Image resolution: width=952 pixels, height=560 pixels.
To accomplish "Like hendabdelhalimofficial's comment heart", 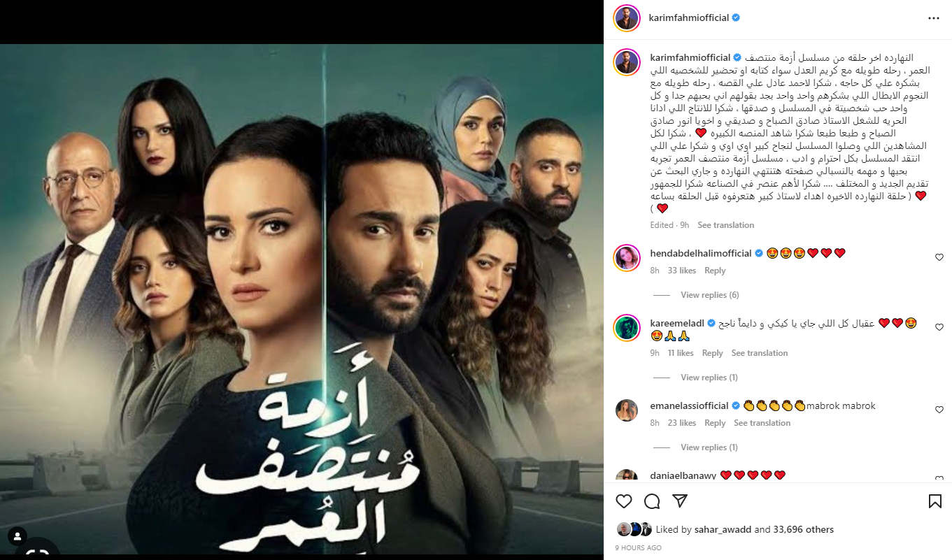I will click(x=939, y=257).
